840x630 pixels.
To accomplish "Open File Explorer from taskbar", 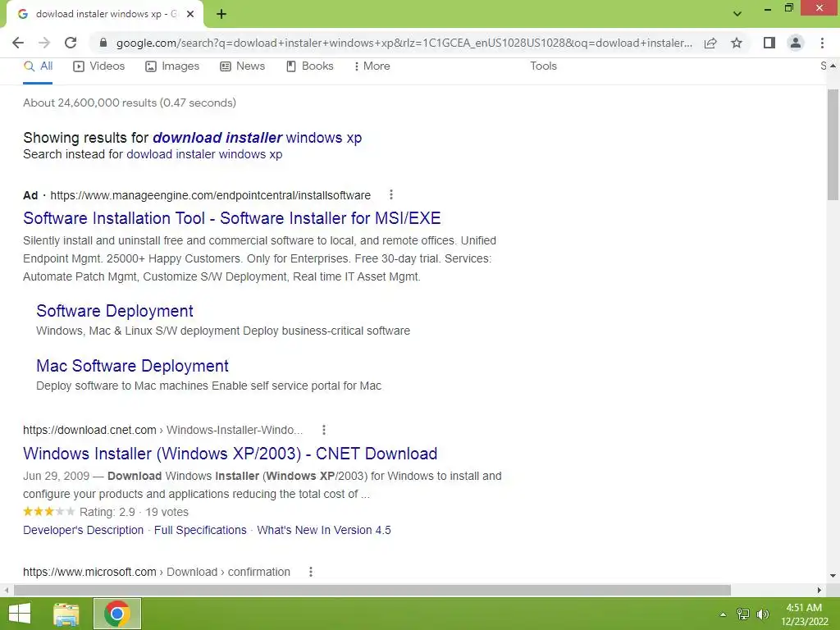I will point(66,614).
